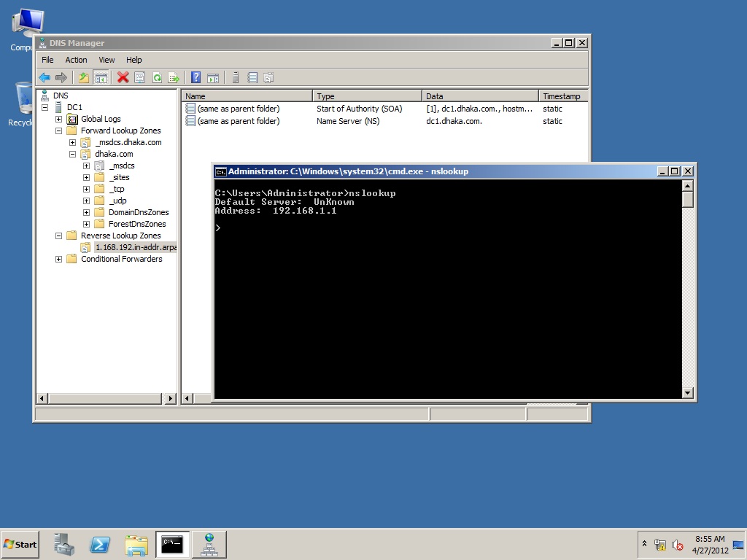Select the dhaka.com zone
Image resolution: width=747 pixels, height=560 pixels.
[114, 154]
